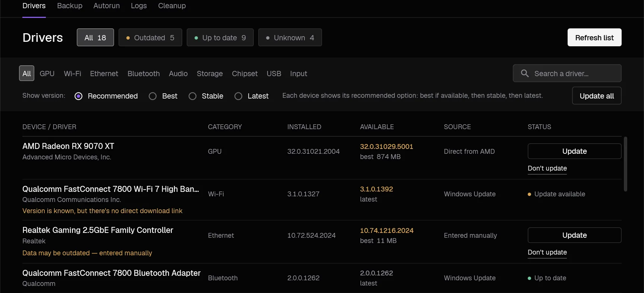This screenshot has height=293, width=644.
Task: Click Don't update for AMD Radeon
Action: coord(547,168)
